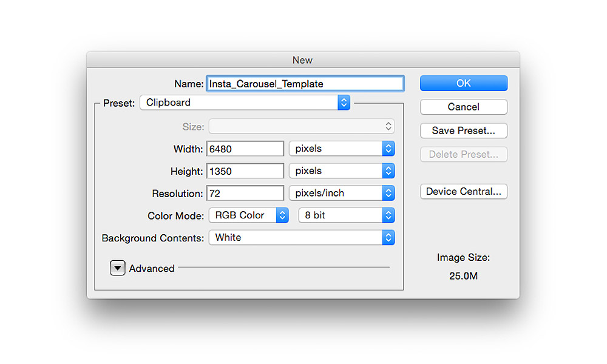
Task: Expand the Advanced disclosure triangle
Action: [118, 268]
